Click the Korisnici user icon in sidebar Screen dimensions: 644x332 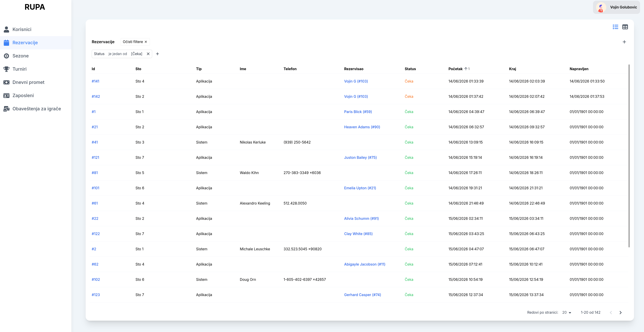6,29
